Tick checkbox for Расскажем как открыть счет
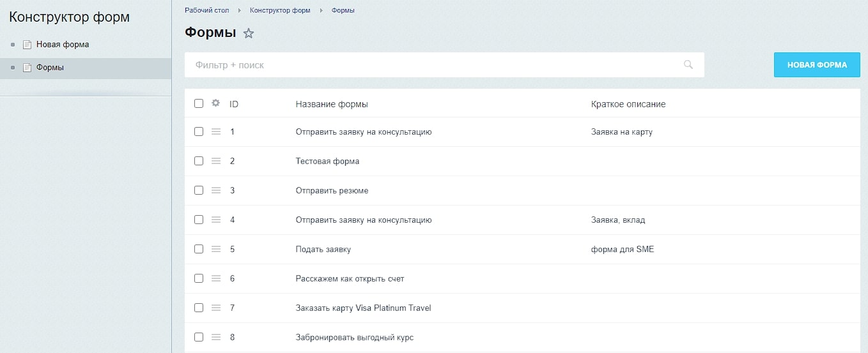The image size is (868, 353). point(199,278)
